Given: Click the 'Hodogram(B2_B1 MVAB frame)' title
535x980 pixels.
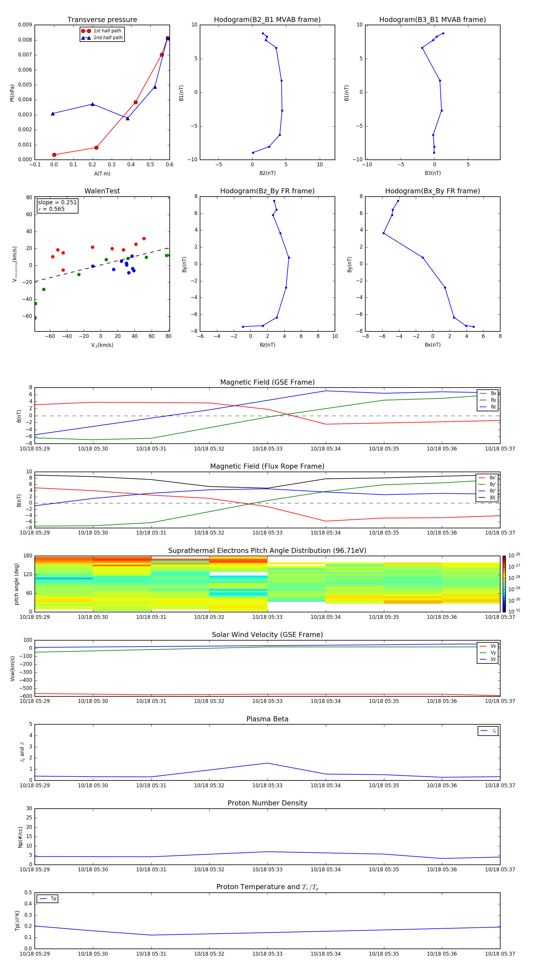Looking at the screenshot, I should 267,19.
